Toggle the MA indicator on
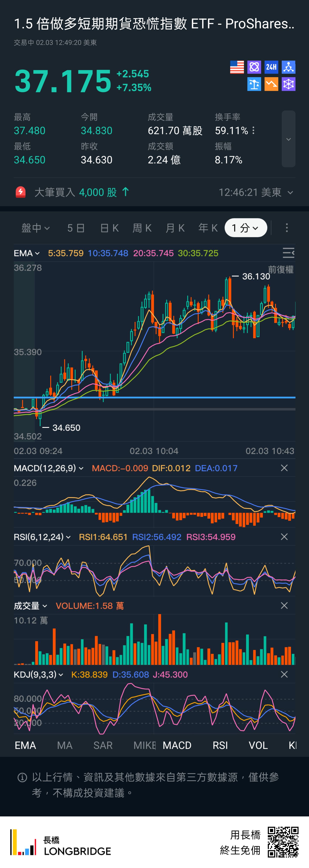The width and height of the screenshot is (309, 868). tap(65, 745)
